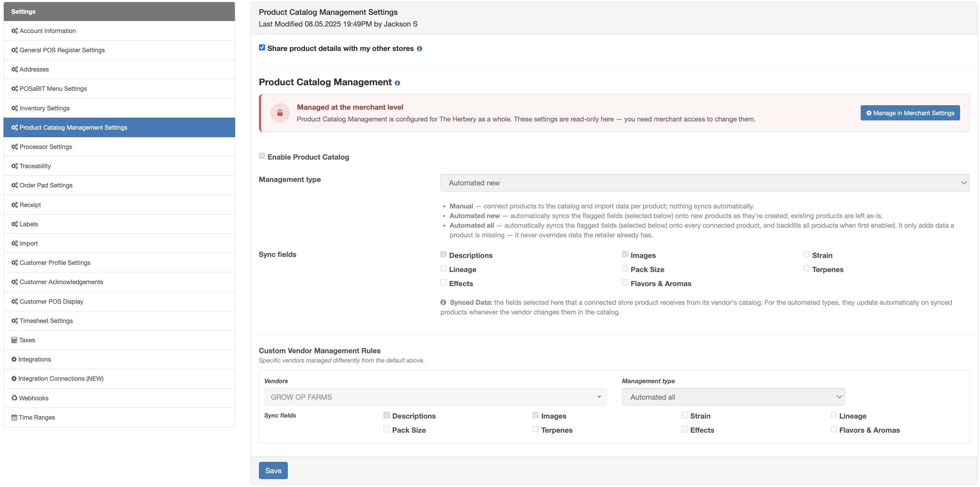The height and width of the screenshot is (487, 980).
Task: Open the Automated new management type dropdown
Action: click(x=705, y=183)
